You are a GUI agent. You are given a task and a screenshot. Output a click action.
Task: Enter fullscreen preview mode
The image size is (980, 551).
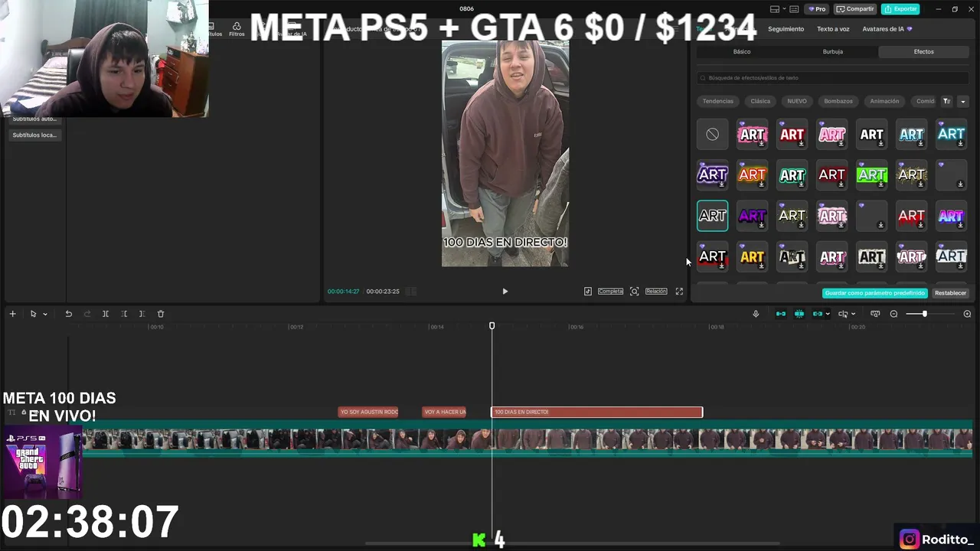pos(679,292)
